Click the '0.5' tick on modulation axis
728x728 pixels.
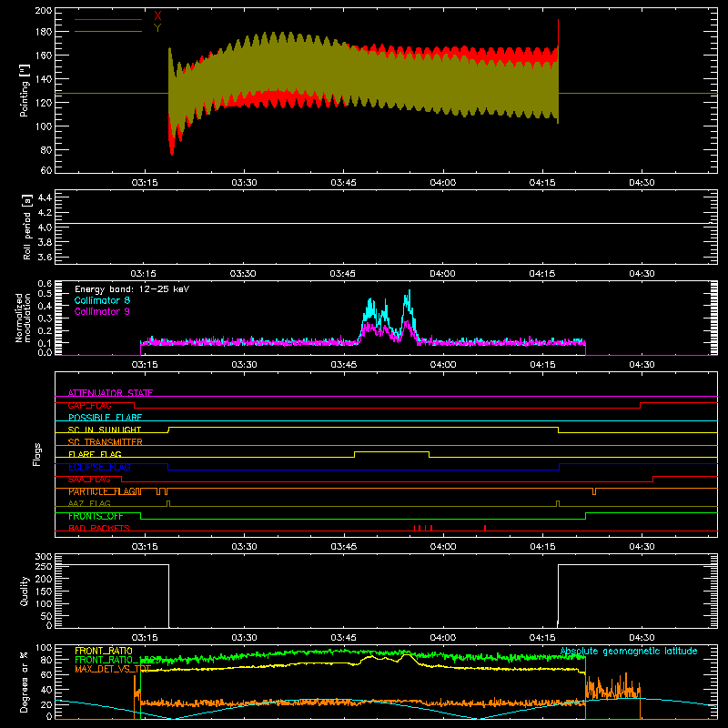pos(45,293)
